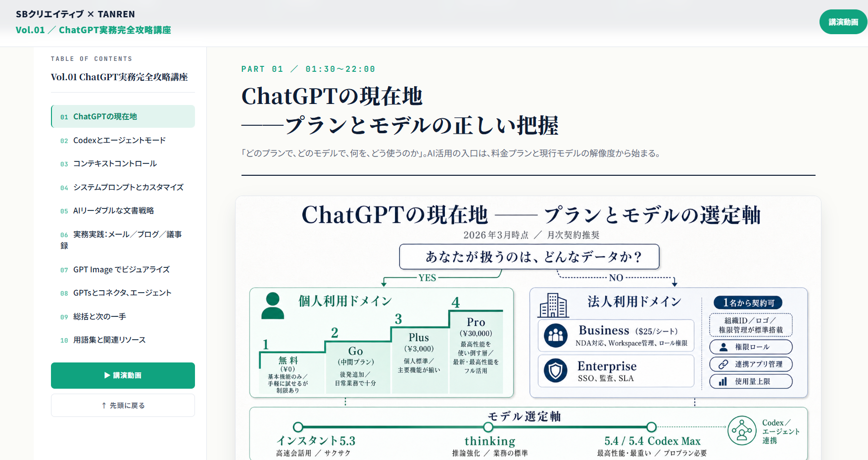Click the インスタント5.3 model label
The height and width of the screenshot is (460, 868).
pyautogui.click(x=316, y=441)
